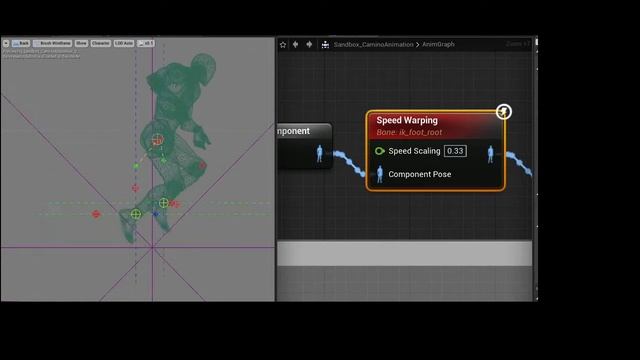Open viewport options dropdown arrow
The image size is (640, 360).
pos(6,43)
